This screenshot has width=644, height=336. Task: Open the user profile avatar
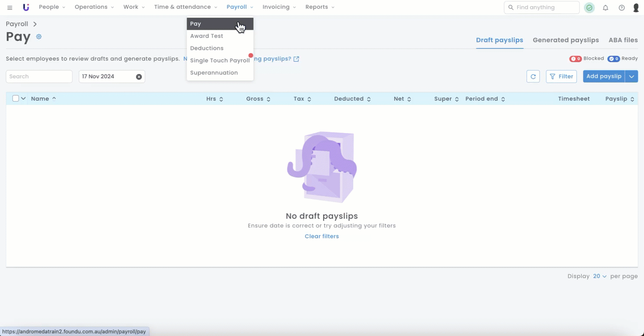636,7
